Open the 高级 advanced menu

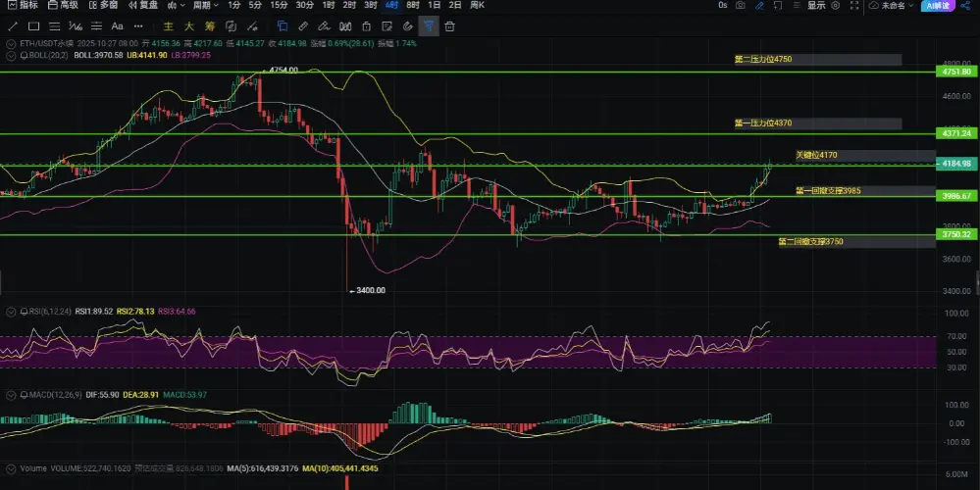pos(63,5)
